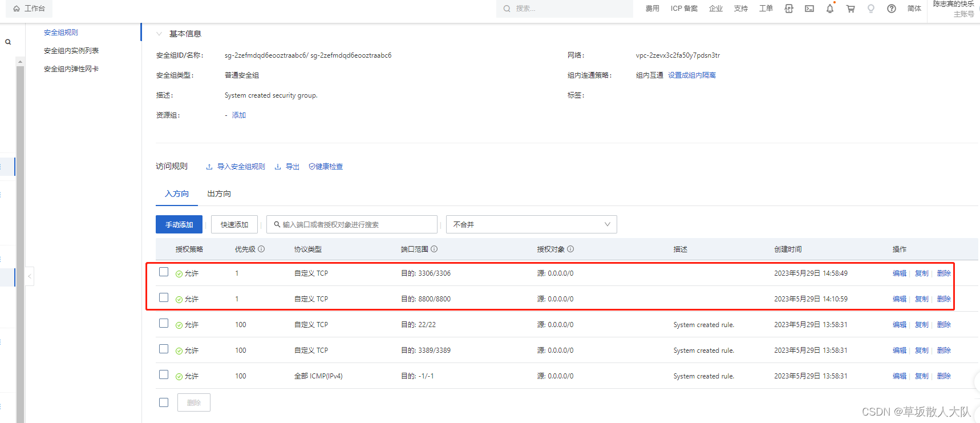Click the 手动添加 button
This screenshot has height=423, width=980.
tap(179, 224)
